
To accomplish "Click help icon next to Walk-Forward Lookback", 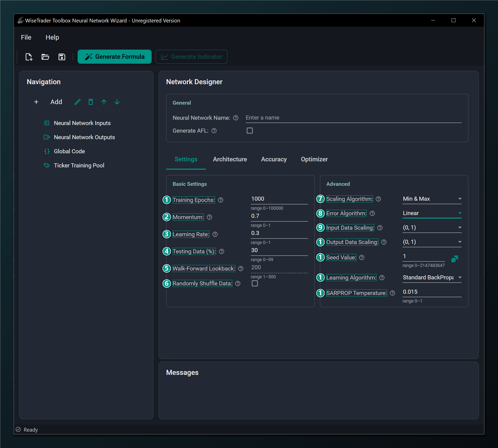I will pos(241,268).
